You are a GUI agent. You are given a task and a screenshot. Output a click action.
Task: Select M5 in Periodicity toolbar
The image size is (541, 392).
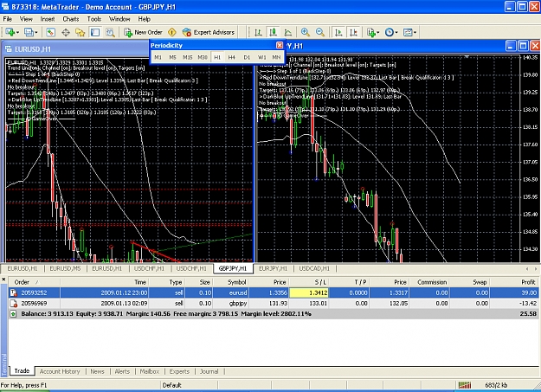[173, 57]
